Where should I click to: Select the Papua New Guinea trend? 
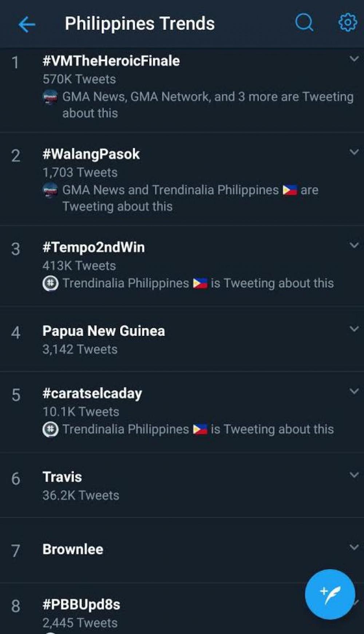click(x=104, y=331)
